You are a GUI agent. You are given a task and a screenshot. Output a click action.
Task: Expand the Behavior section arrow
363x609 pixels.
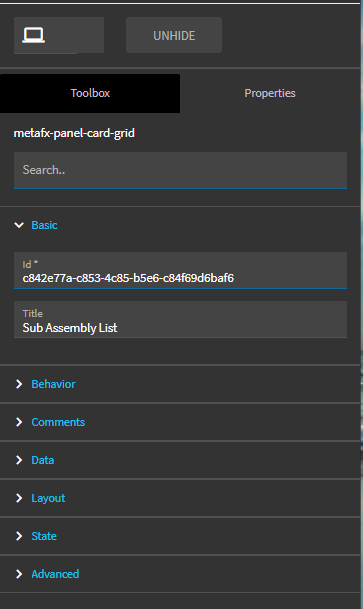coord(19,384)
